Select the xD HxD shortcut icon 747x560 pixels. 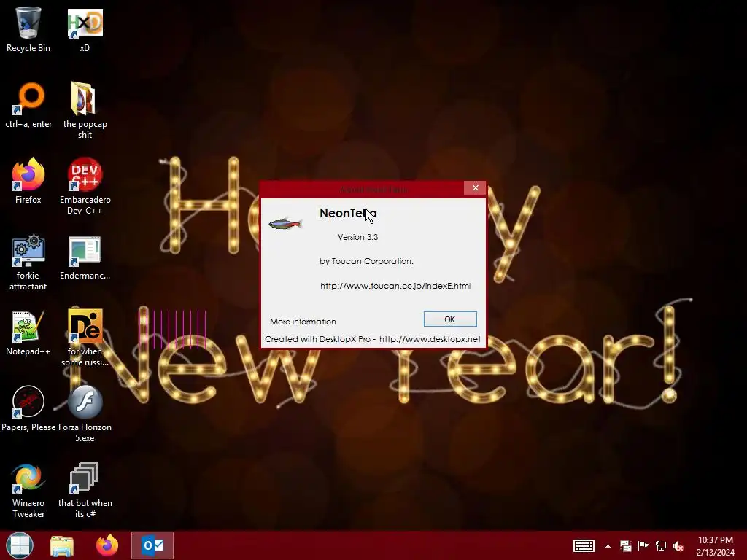(x=85, y=29)
